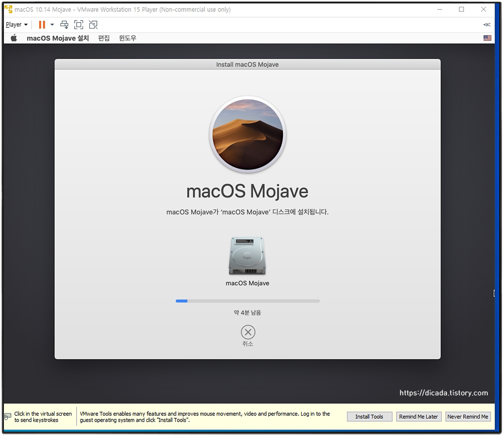Viewport: 504px width, 436px height.
Task: Minimize the VMware Player window
Action: (440, 9)
